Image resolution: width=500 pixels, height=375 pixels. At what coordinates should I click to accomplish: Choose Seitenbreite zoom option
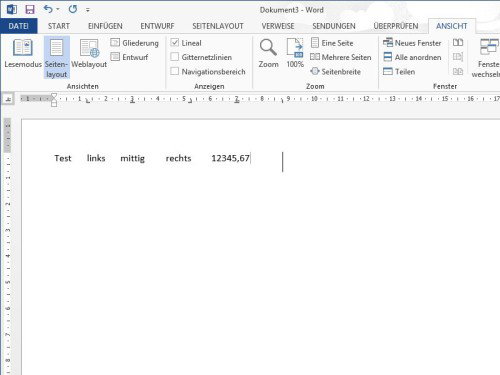pos(335,71)
